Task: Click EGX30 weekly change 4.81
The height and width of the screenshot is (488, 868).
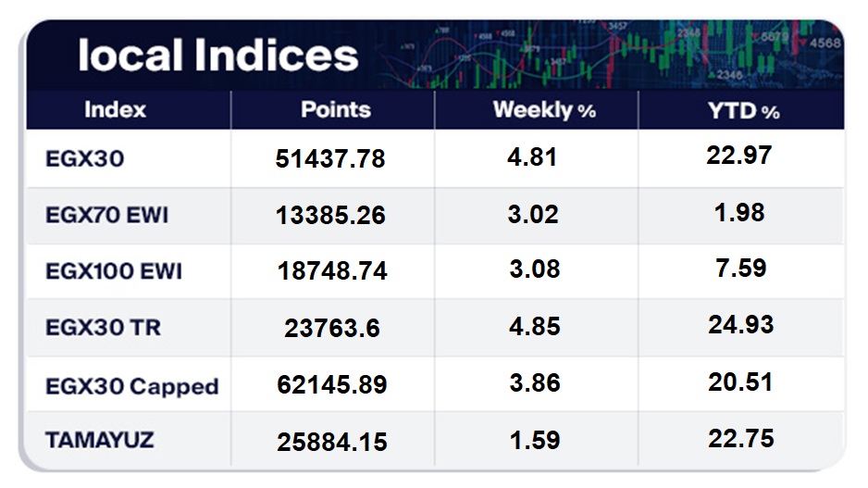Action: [x=533, y=157]
